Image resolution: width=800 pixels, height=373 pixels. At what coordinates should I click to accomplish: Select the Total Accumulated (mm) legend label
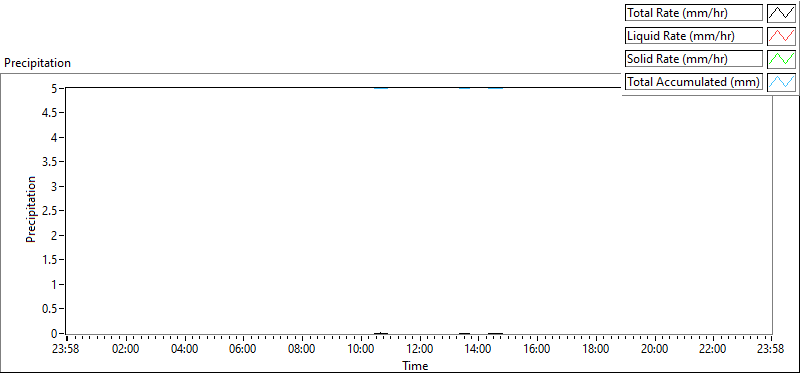pos(694,82)
